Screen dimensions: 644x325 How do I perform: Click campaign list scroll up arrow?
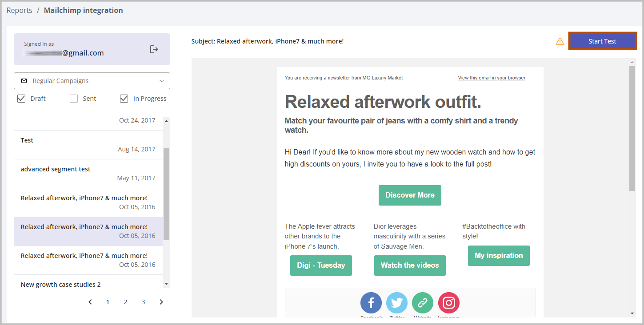click(167, 121)
